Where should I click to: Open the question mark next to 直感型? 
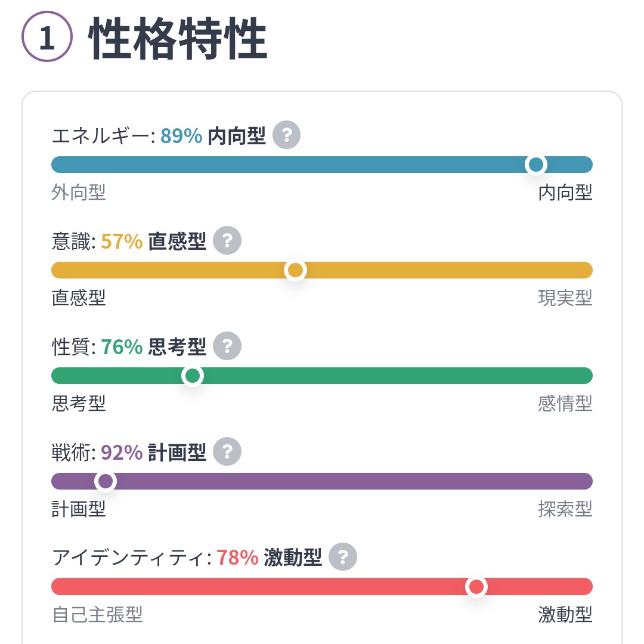click(x=227, y=240)
